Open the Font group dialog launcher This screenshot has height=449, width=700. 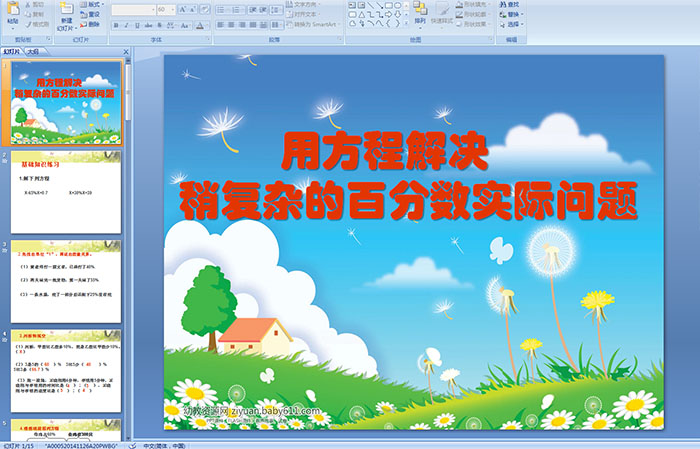[208, 40]
